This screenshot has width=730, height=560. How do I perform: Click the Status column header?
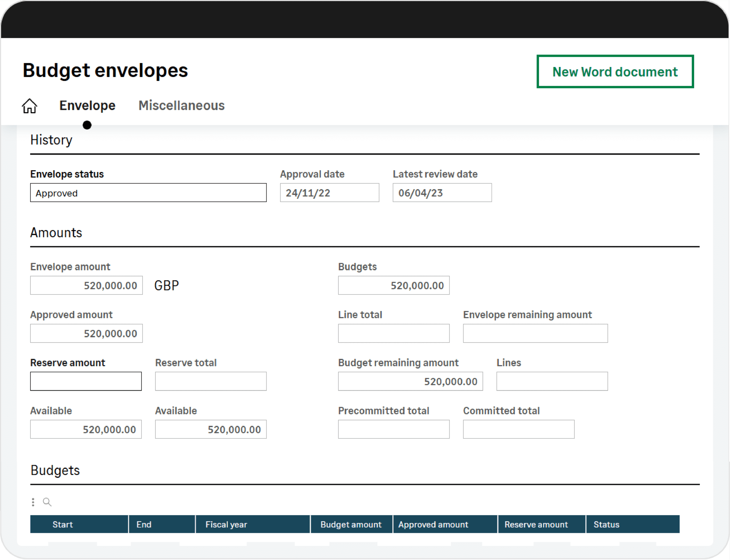pos(632,524)
